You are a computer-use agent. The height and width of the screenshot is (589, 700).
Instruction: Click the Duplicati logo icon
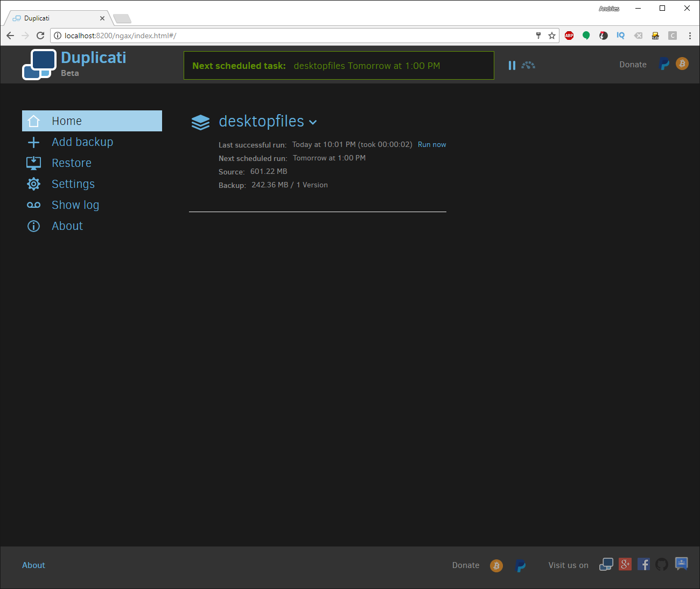[x=39, y=65]
